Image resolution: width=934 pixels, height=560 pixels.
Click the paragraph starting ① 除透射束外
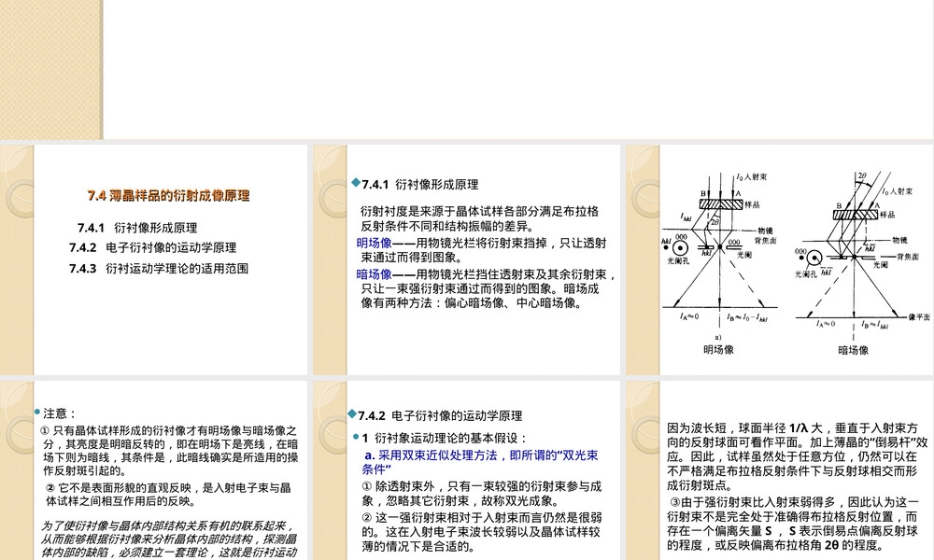(x=482, y=494)
